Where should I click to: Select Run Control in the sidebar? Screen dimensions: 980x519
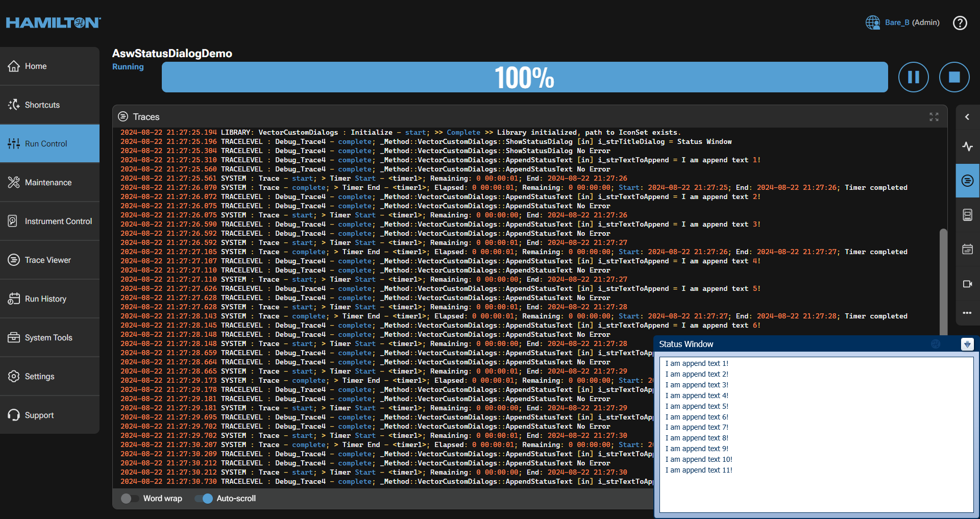click(50, 144)
